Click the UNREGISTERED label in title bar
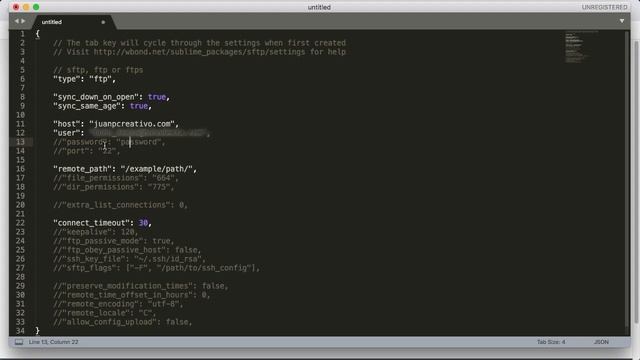The width and height of the screenshot is (640, 360). point(604,7)
